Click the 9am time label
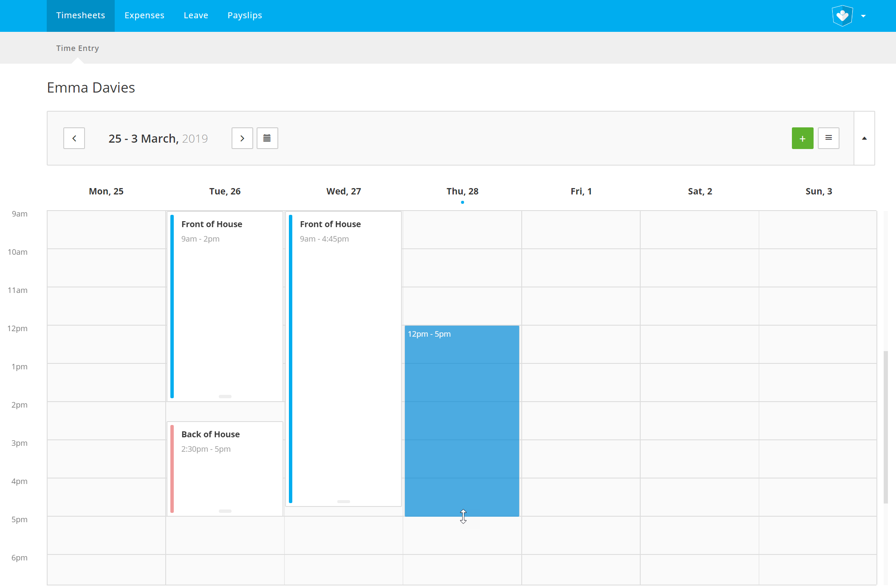This screenshot has height=588, width=896. pyautogui.click(x=20, y=214)
